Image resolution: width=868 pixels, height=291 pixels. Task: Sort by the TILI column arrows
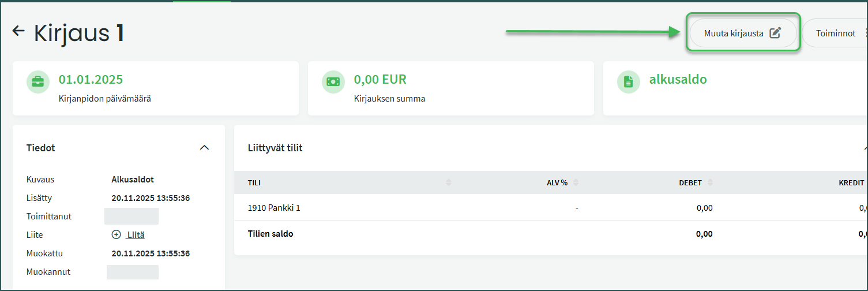pos(449,182)
